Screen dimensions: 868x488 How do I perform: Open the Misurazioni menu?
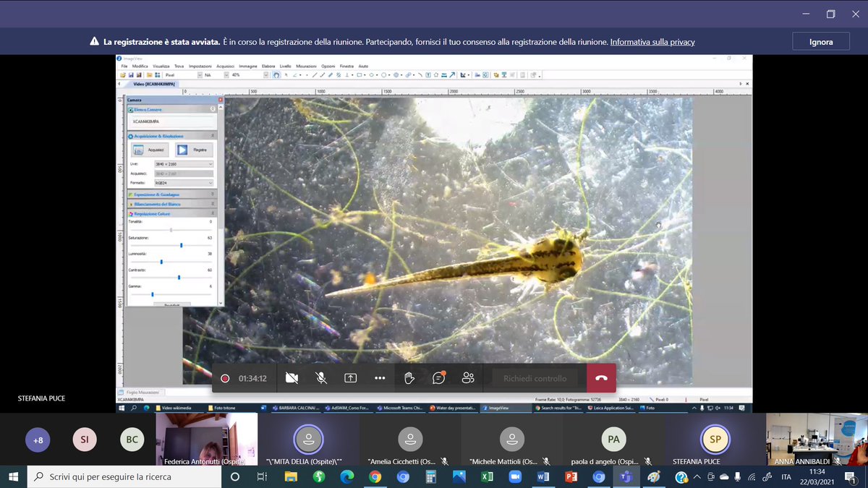(306, 66)
